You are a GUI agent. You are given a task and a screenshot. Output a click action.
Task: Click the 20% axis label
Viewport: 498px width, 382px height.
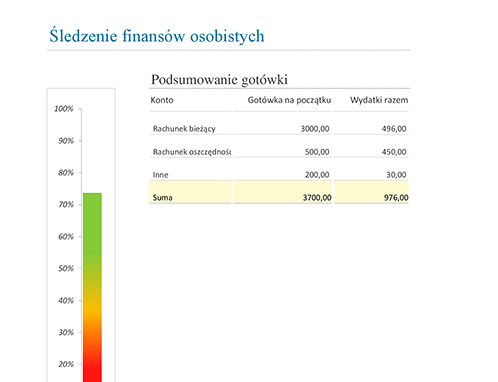[x=66, y=364]
